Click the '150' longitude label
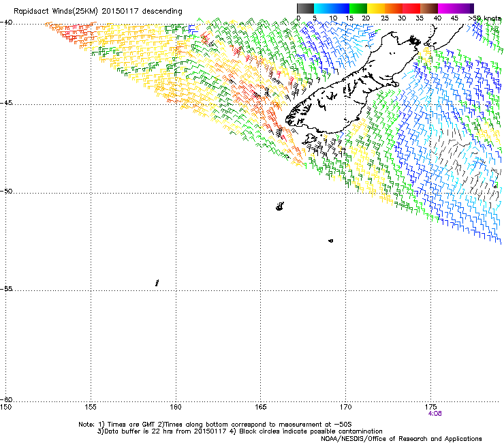The width and height of the screenshot is (504, 443). [x=5, y=407]
